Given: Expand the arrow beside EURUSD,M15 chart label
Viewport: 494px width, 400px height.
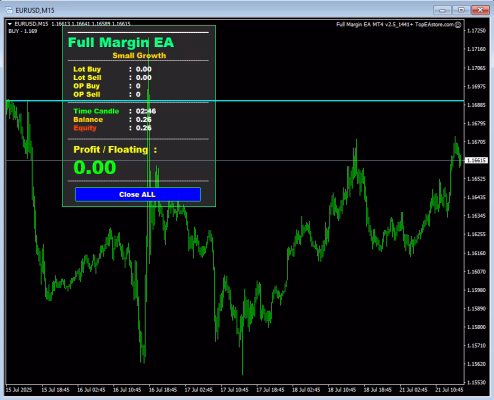Looking at the screenshot, I should (10, 24).
